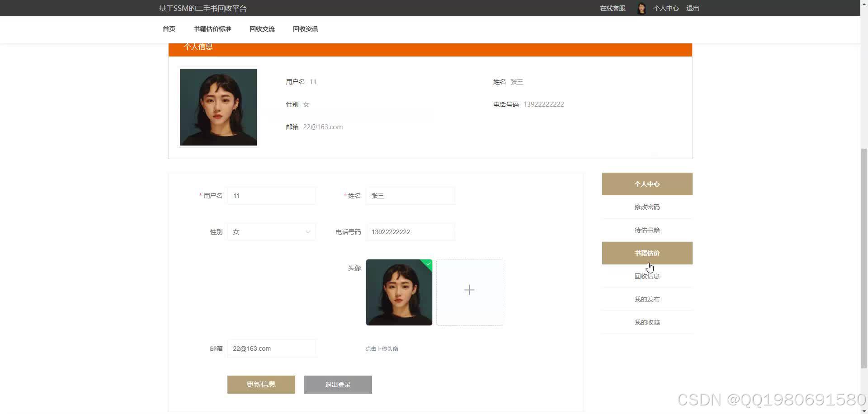Select 待估书籍 in the sidebar
868x414 pixels.
pyautogui.click(x=647, y=230)
